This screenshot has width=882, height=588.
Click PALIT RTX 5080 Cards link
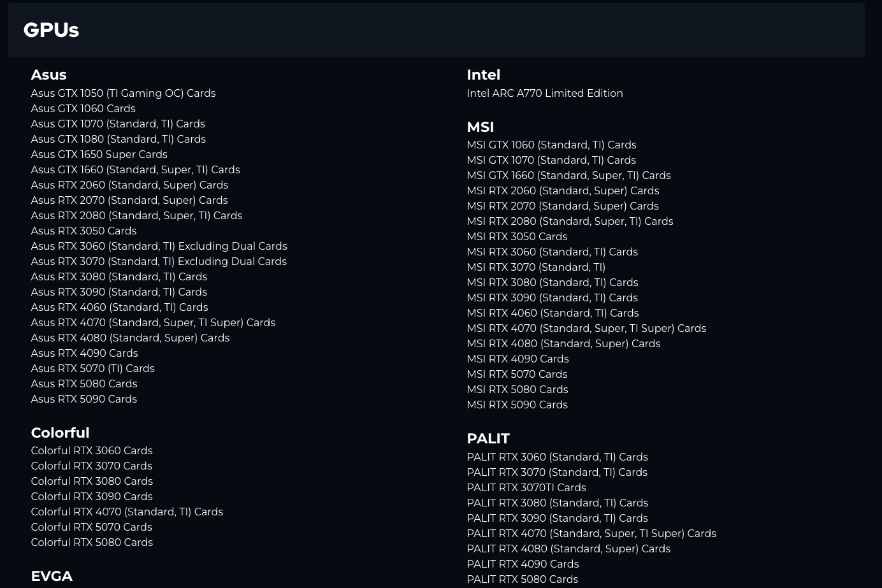(x=522, y=579)
